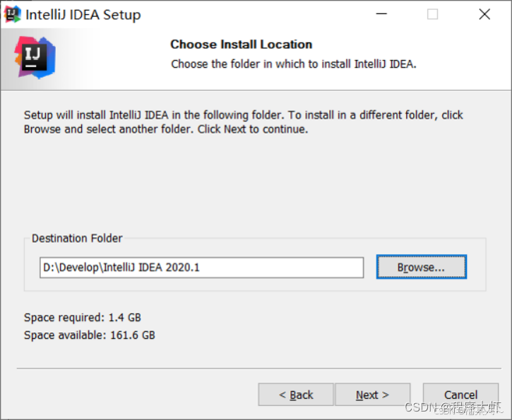The image size is (512, 420).
Task: Click the 'Destination Folder' group label
Action: coord(77,238)
